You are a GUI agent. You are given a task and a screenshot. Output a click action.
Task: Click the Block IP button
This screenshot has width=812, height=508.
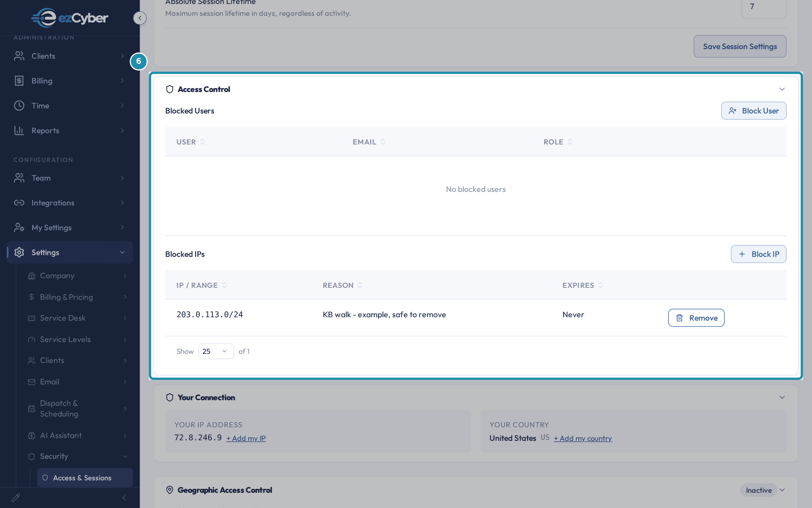[x=758, y=254]
